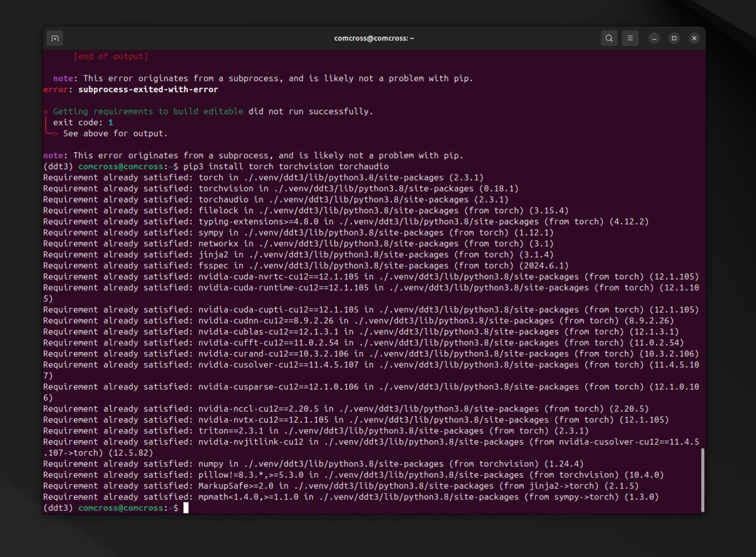Click the subprocess-exited-with-error message

(148, 89)
